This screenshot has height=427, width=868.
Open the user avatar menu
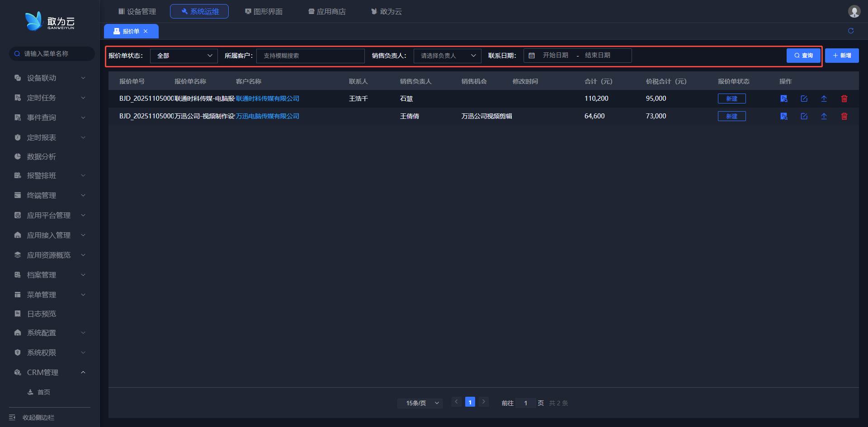pos(854,11)
